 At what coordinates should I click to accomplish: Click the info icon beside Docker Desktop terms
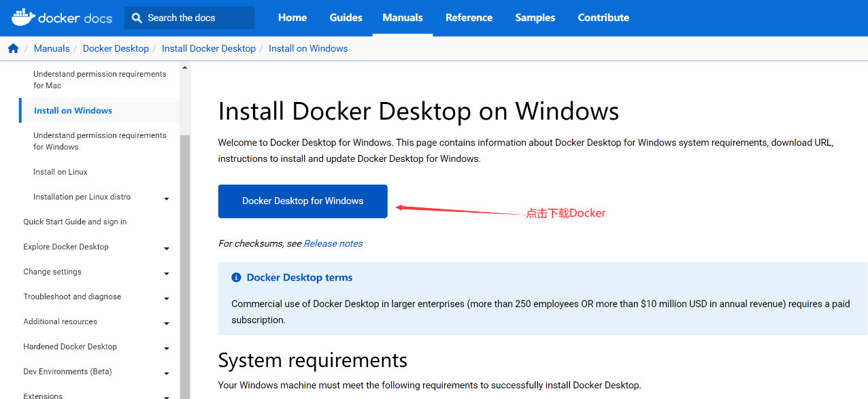pos(236,277)
